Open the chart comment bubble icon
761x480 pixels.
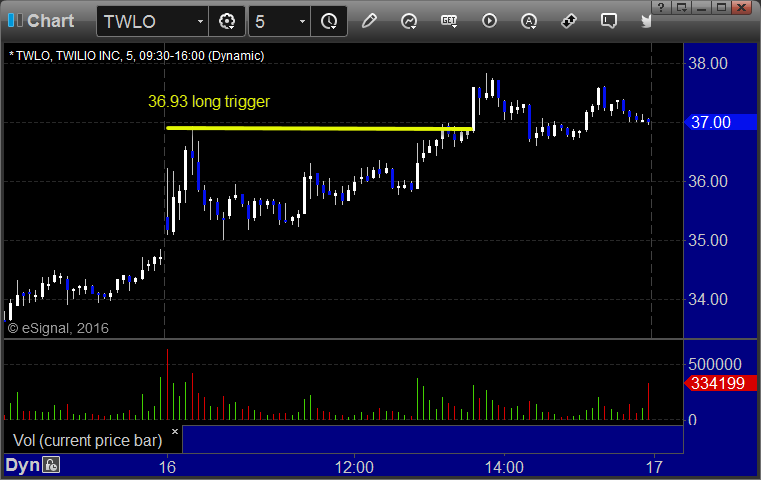(x=609, y=21)
